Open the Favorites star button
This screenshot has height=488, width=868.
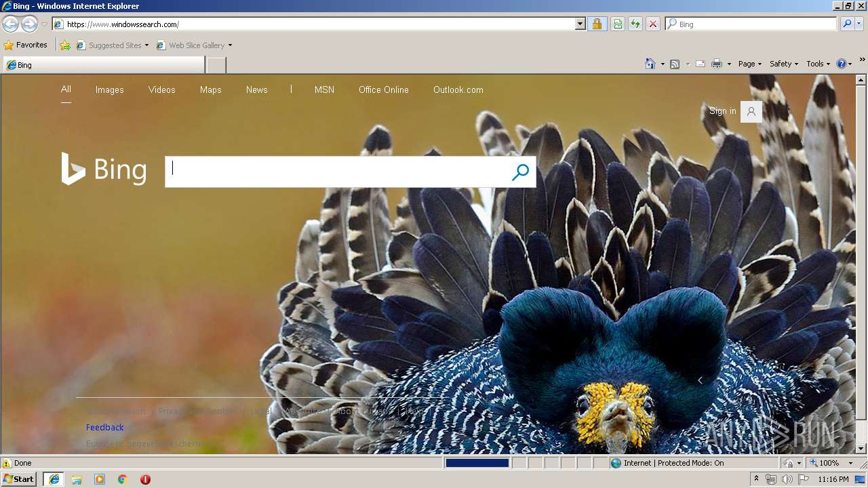[x=25, y=45]
